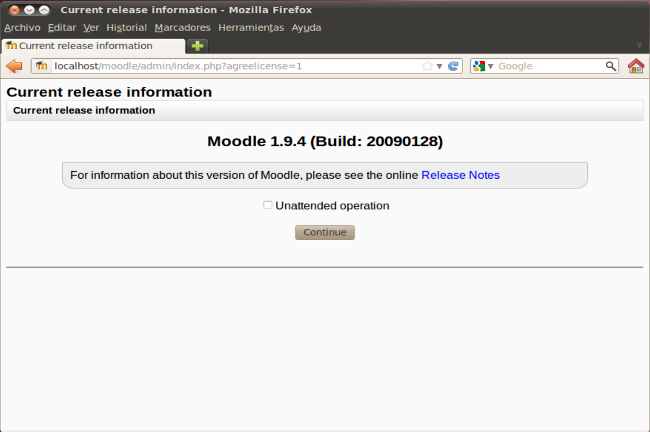The width and height of the screenshot is (650, 432).
Task: Click the Google search engine icon
Action: pos(480,66)
